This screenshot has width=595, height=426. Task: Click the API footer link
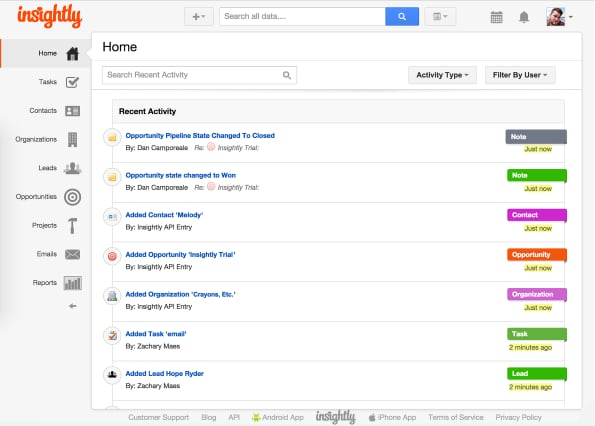pyautogui.click(x=234, y=417)
